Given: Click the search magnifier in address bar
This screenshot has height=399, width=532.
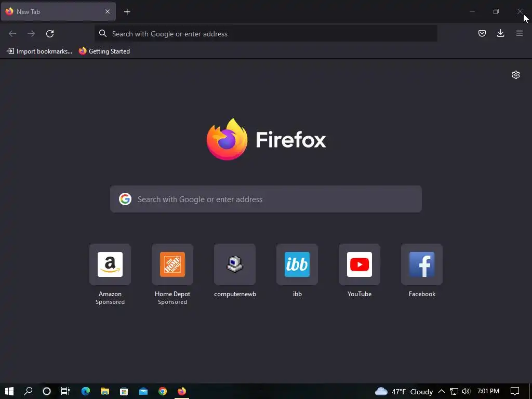Looking at the screenshot, I should [x=102, y=33].
